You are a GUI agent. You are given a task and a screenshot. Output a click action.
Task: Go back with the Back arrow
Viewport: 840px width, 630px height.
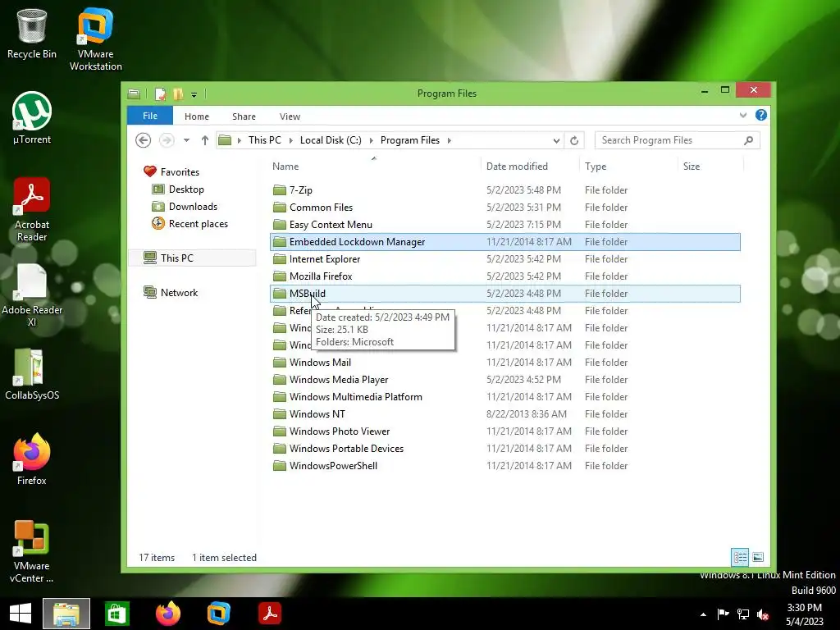tap(143, 140)
